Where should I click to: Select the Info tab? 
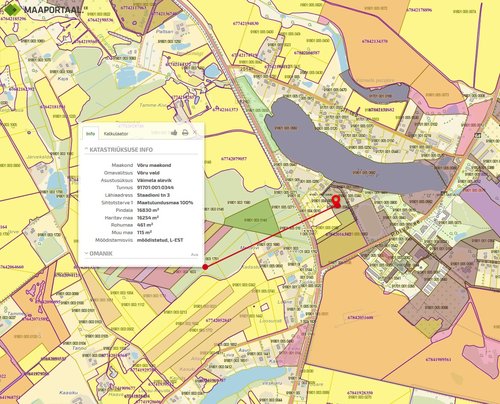coord(90,134)
